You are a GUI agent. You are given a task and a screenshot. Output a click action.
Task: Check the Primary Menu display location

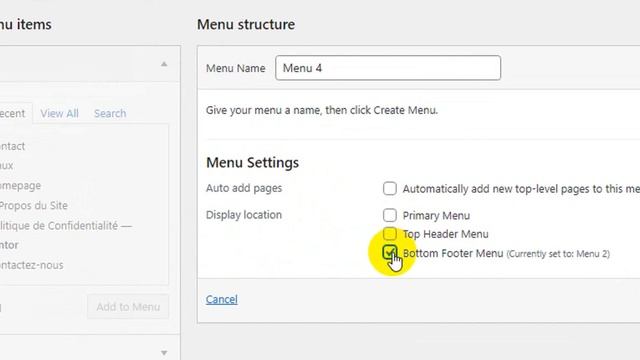click(x=390, y=215)
